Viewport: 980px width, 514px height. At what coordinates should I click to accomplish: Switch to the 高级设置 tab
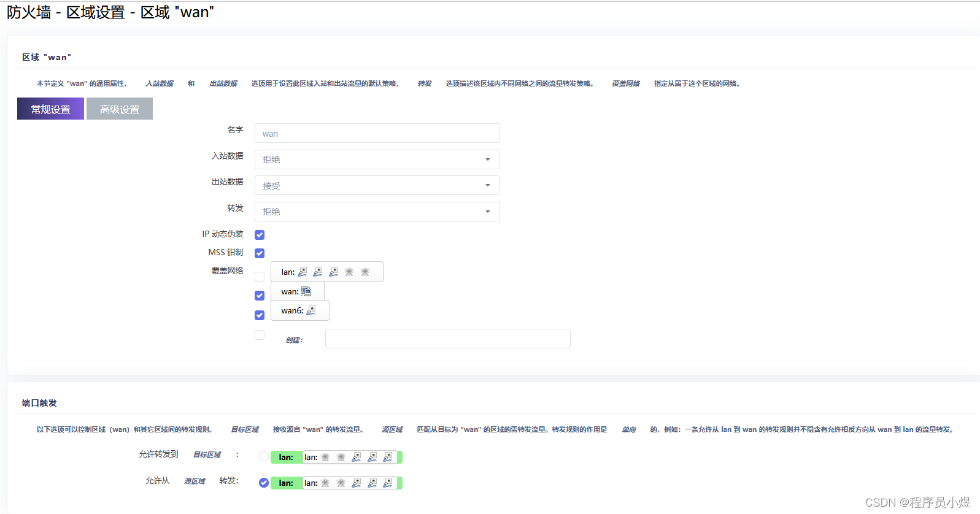120,109
